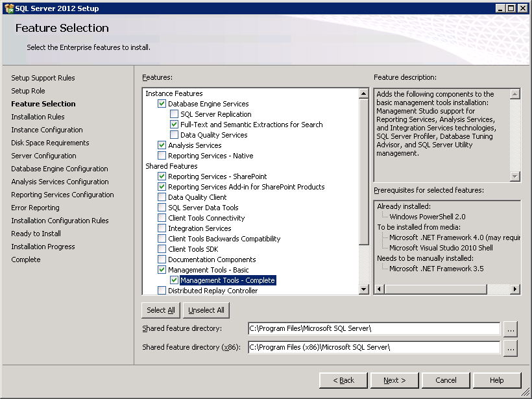Go back with the Back button
532x399 pixels.
coord(343,380)
